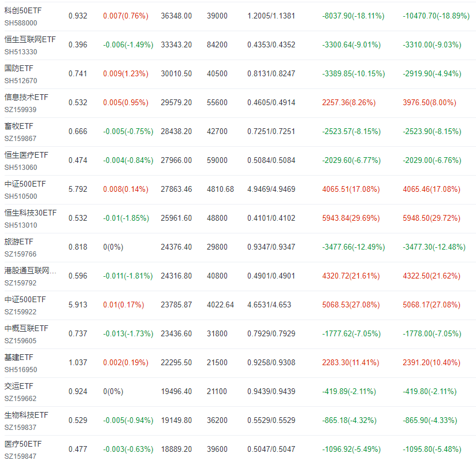This screenshot has width=476, height=464.
Task: Click profit -2523.90(-8.15%)
Action: (x=432, y=131)
